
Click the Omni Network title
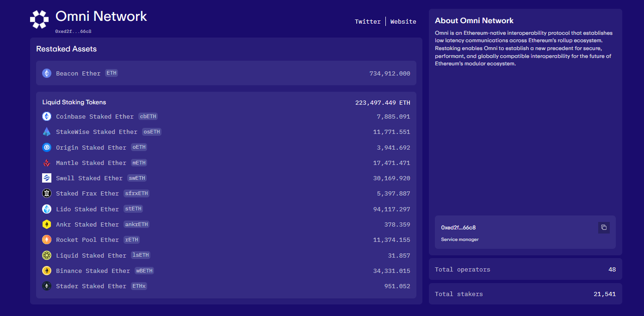point(101,16)
